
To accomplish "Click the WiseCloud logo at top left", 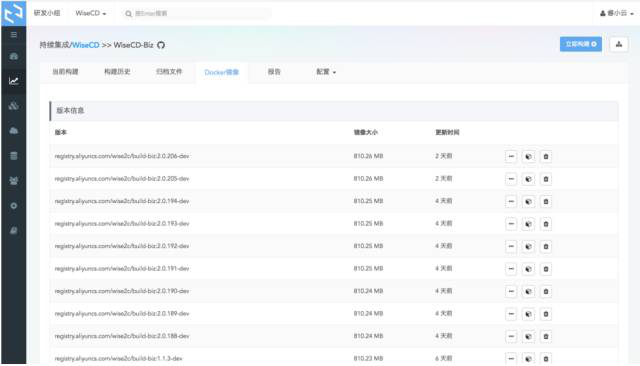I will (13, 13).
